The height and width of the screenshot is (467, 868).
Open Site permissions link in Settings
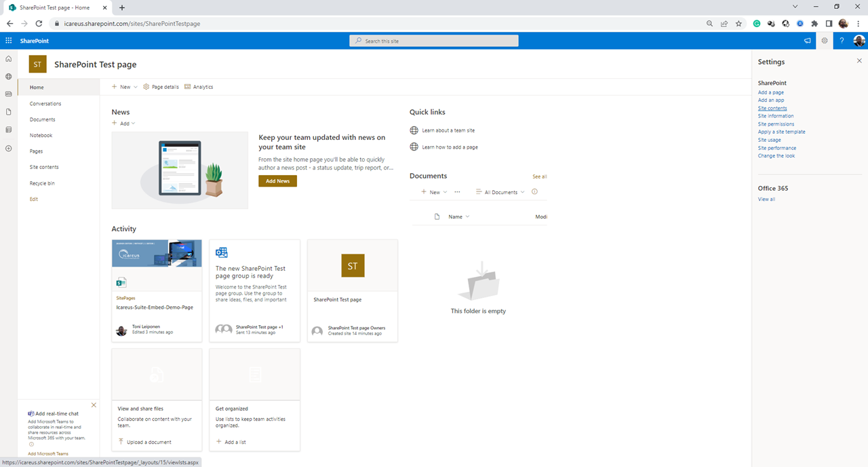click(776, 124)
